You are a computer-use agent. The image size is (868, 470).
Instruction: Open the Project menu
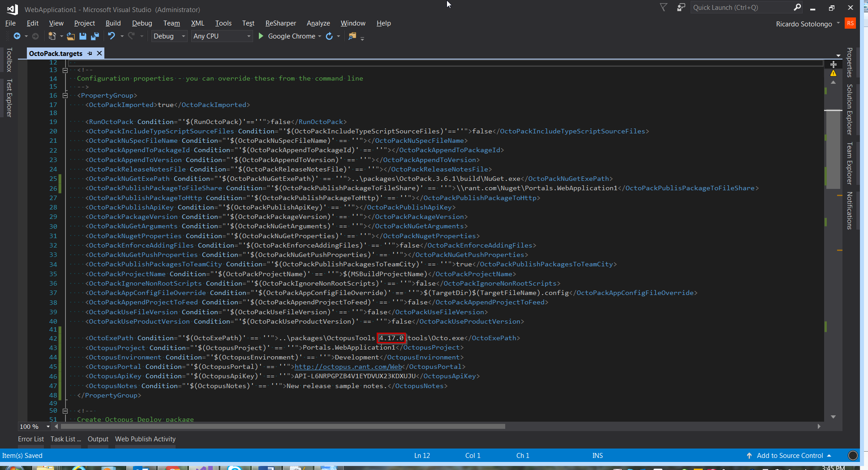coord(85,23)
